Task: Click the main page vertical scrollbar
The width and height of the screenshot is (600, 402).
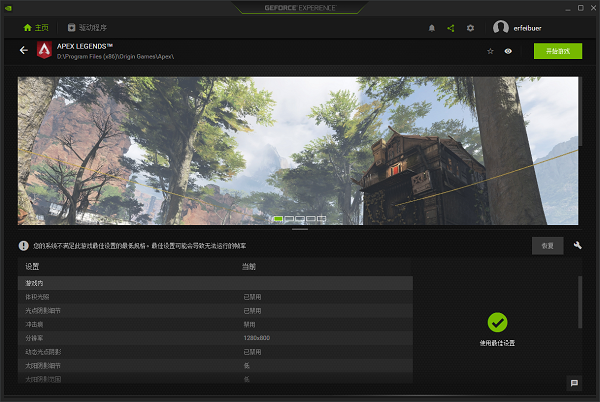Action: point(580,111)
